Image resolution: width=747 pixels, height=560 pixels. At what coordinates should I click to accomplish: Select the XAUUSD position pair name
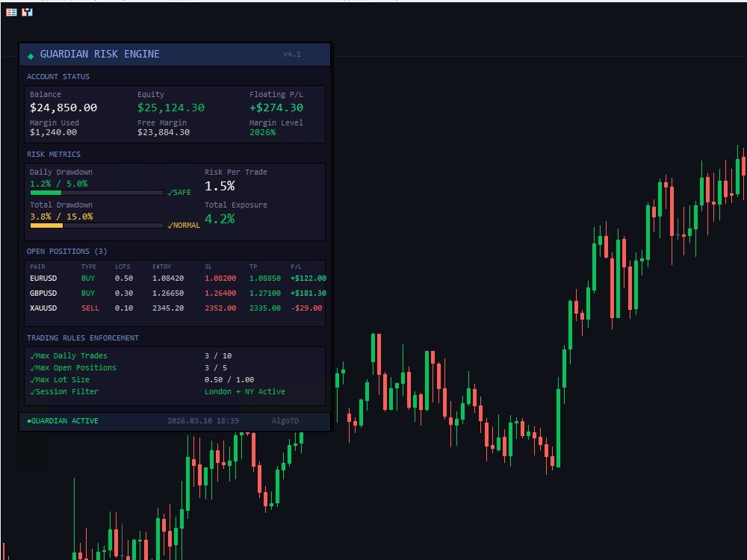click(43, 308)
